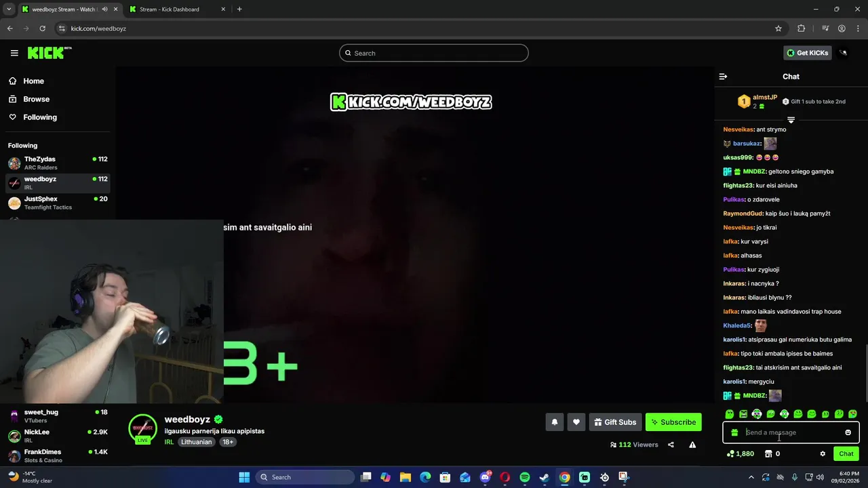Collapse the chat panel
868x488 pixels.
(723, 77)
